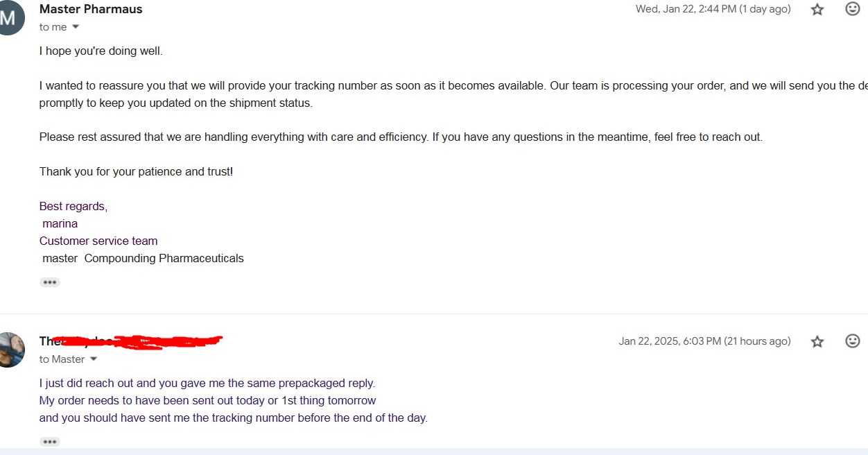
Task: Add emoji reaction to Master Pharmaus email
Action: pos(853,9)
